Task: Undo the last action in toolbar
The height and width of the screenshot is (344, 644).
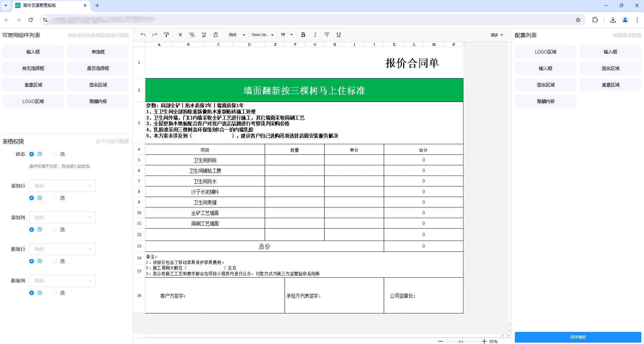Action: point(143,35)
